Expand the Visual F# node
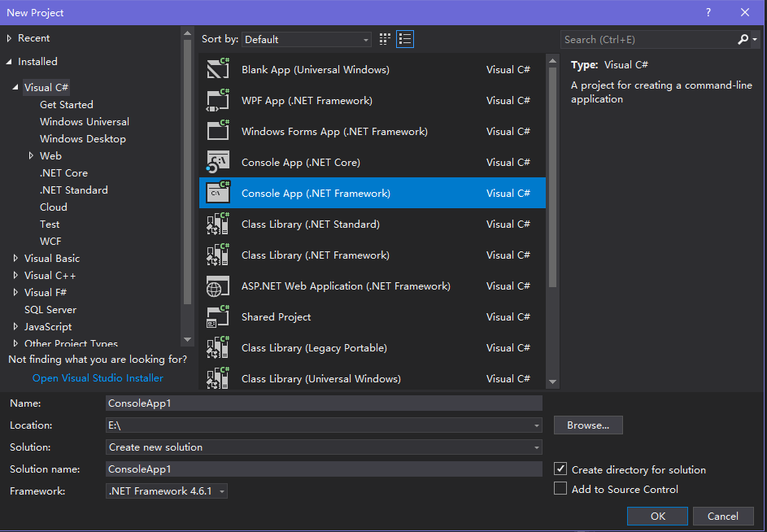767x532 pixels. pyautogui.click(x=15, y=293)
